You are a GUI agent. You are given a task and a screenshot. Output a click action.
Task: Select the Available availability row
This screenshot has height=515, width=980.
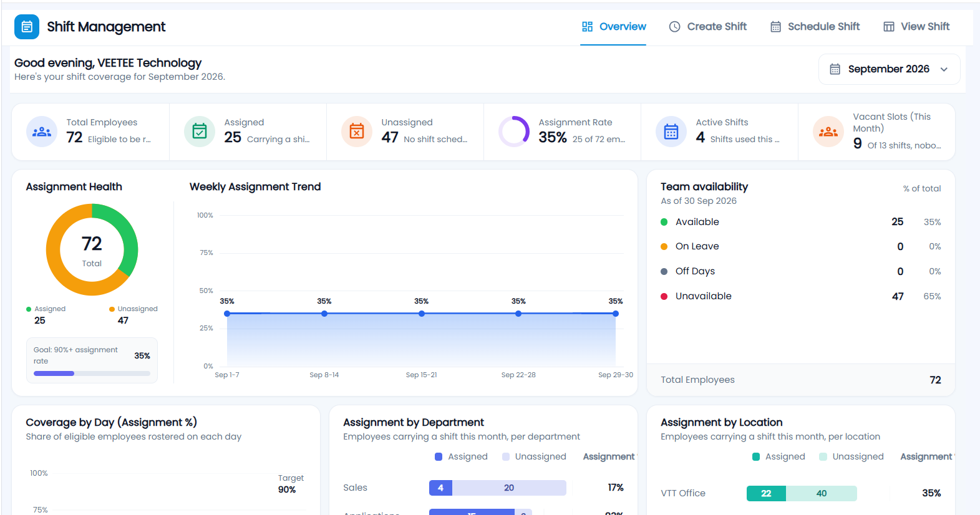tap(801, 222)
